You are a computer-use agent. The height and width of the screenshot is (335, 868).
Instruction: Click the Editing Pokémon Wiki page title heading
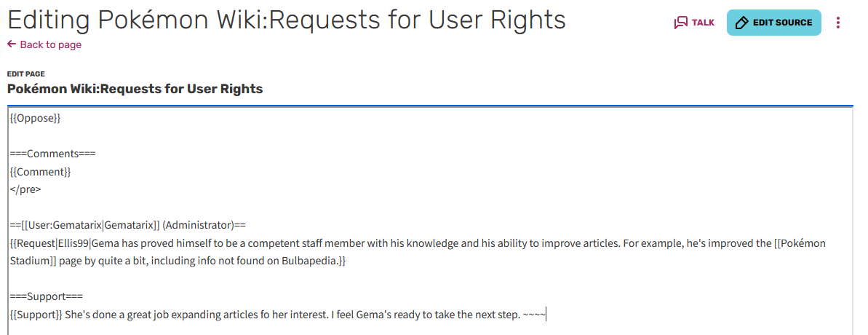(x=287, y=20)
